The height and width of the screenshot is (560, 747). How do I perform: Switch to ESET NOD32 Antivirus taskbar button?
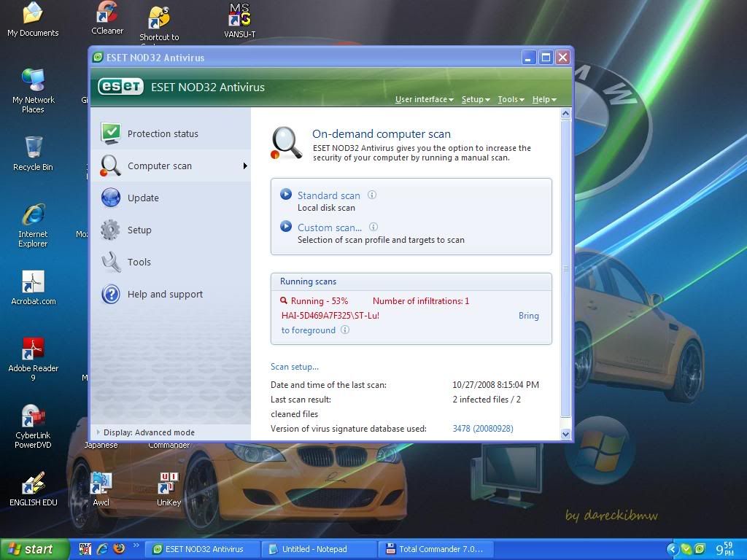pyautogui.click(x=203, y=549)
